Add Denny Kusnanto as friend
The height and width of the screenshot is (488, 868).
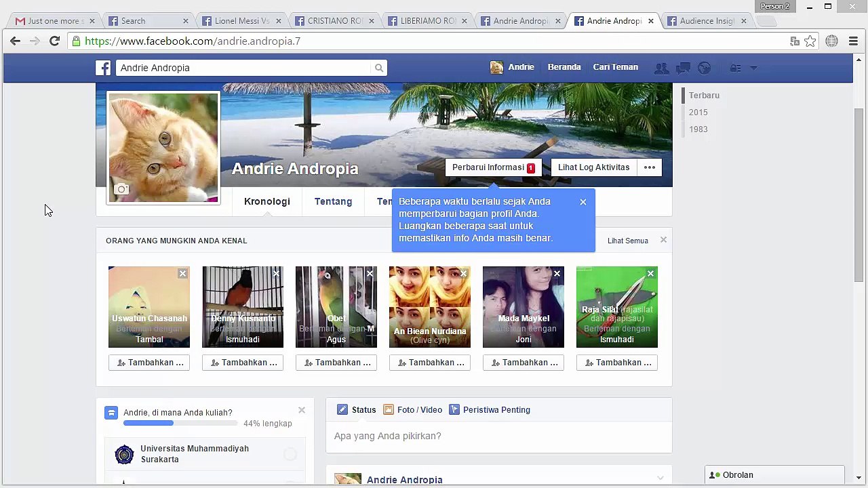point(243,363)
